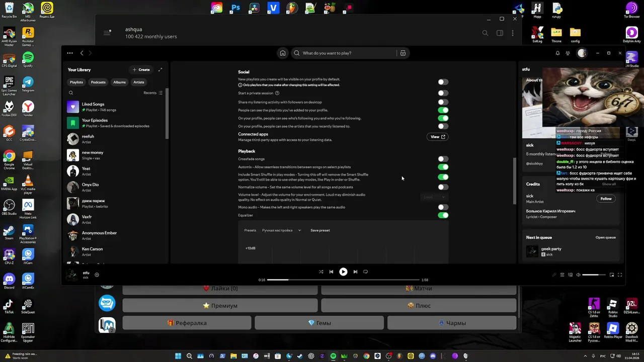Toggle recently listened artists on profile

pos(443,126)
